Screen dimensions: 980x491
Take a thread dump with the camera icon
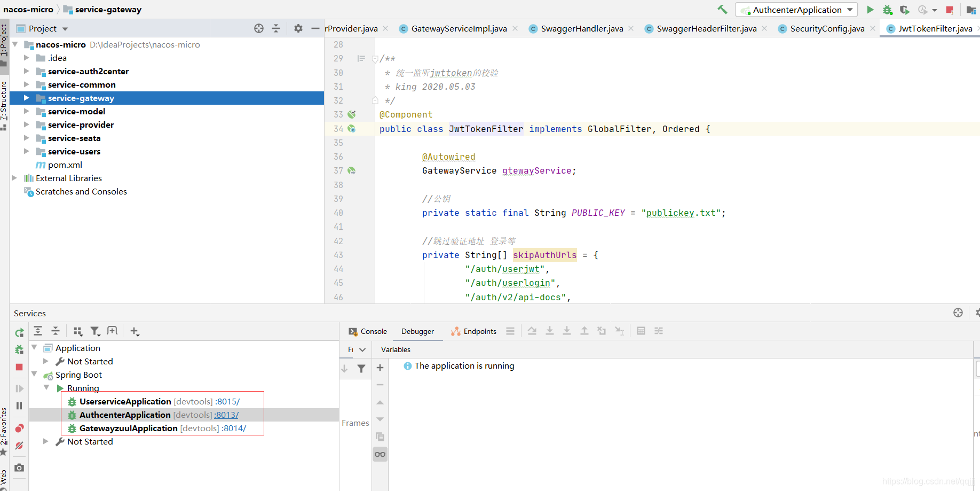[x=19, y=467]
